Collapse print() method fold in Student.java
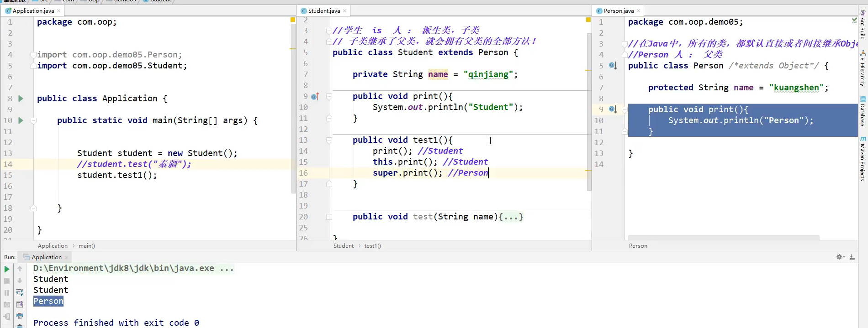The height and width of the screenshot is (328, 868). click(329, 96)
